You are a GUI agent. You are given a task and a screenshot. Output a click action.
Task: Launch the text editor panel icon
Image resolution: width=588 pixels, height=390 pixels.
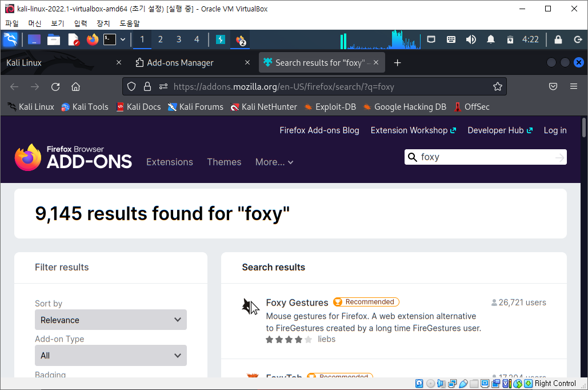click(74, 39)
